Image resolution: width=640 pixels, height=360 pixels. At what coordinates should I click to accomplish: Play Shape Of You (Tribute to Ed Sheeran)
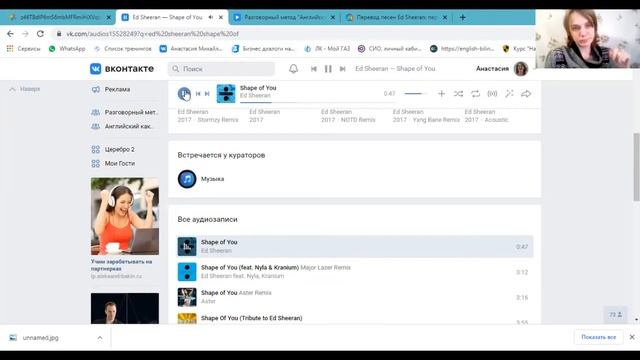(x=355, y=319)
